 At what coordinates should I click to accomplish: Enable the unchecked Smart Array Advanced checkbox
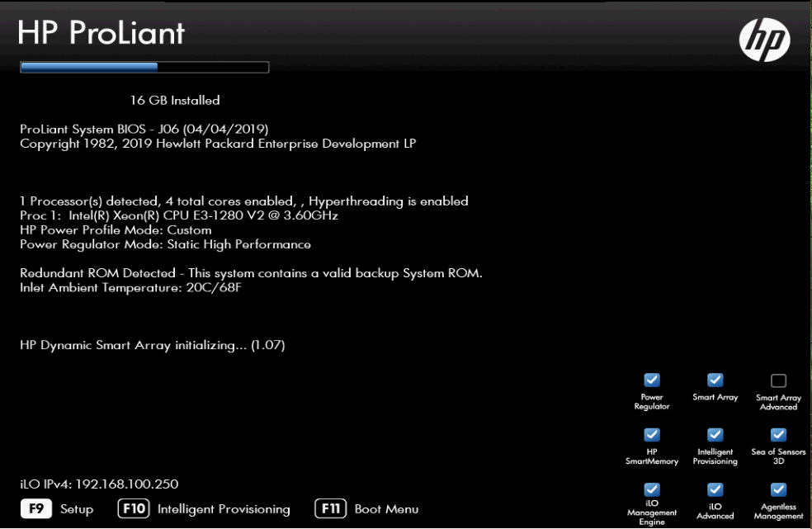pos(778,380)
